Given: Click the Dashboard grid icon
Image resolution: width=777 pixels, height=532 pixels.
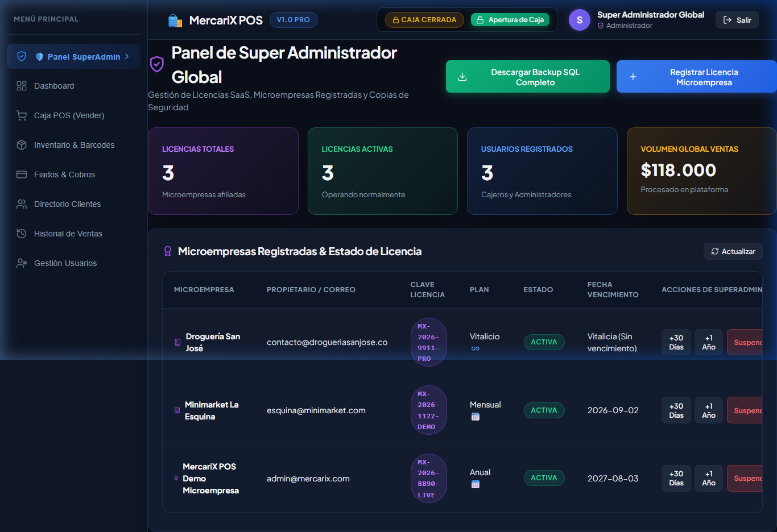Looking at the screenshot, I should point(22,86).
